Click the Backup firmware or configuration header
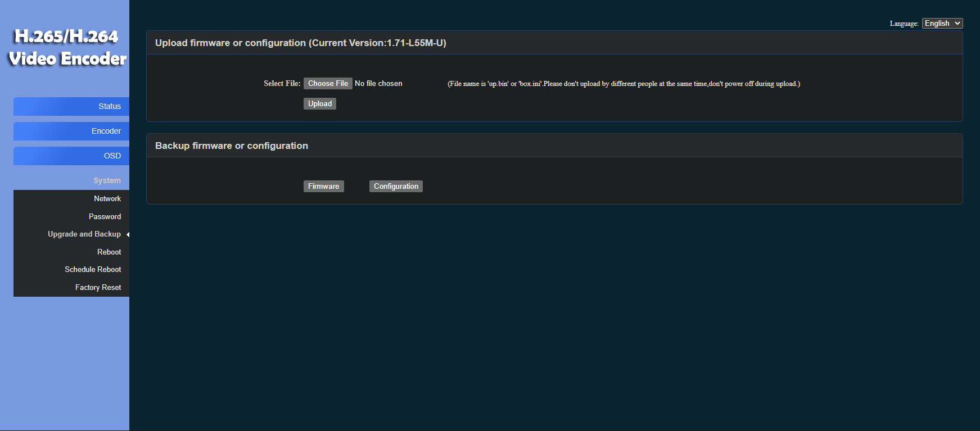Screen dimensions: 980x431 point(231,146)
